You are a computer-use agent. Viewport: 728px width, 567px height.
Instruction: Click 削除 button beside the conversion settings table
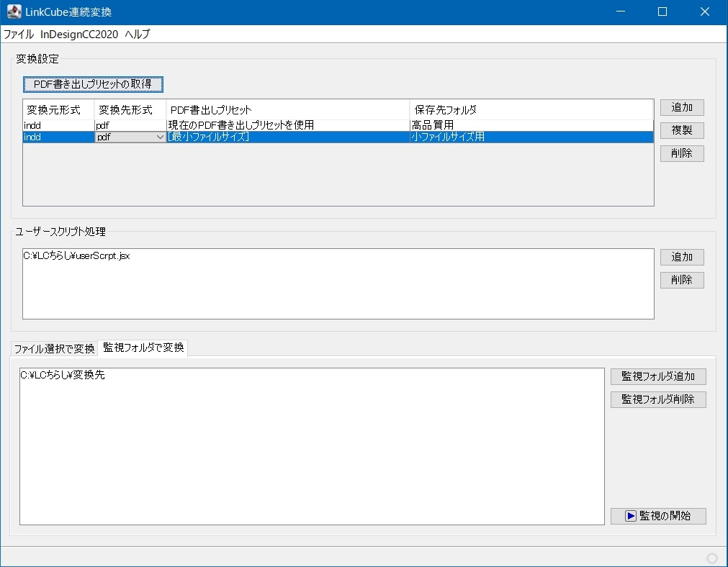[681, 154]
